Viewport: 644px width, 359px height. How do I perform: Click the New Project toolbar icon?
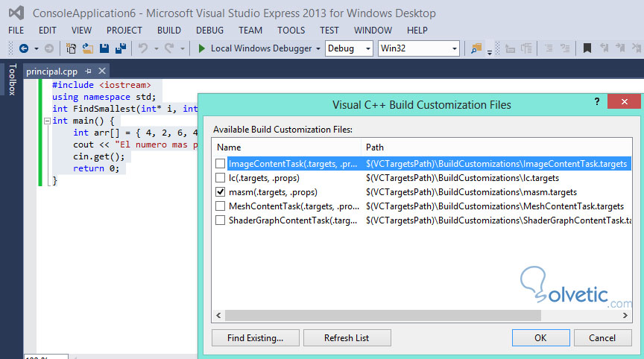(x=71, y=48)
